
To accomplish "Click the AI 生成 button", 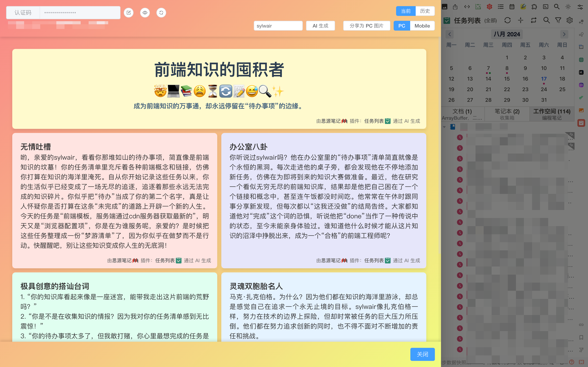I will pos(320,26).
